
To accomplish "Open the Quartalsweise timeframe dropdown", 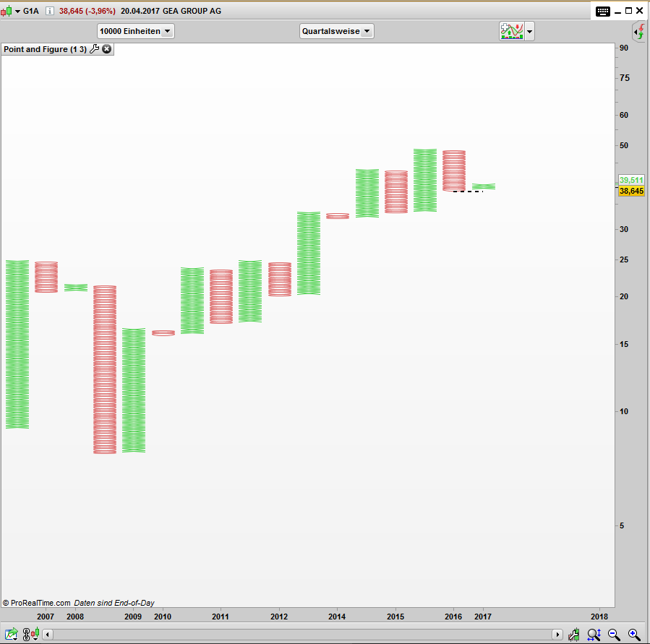I will (336, 31).
